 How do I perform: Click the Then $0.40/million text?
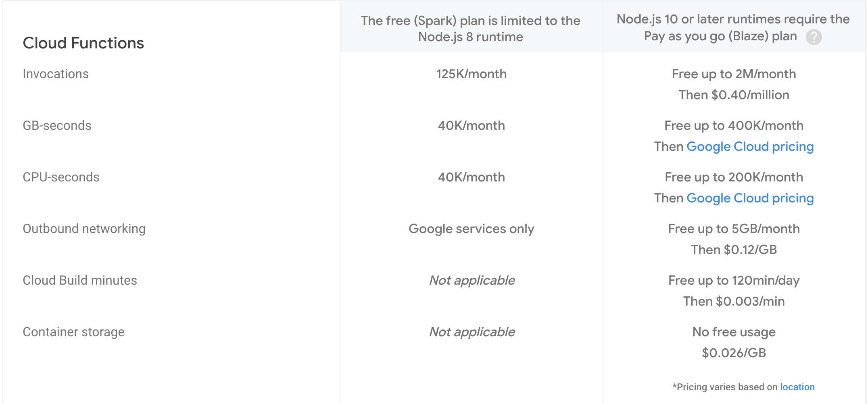coord(734,95)
